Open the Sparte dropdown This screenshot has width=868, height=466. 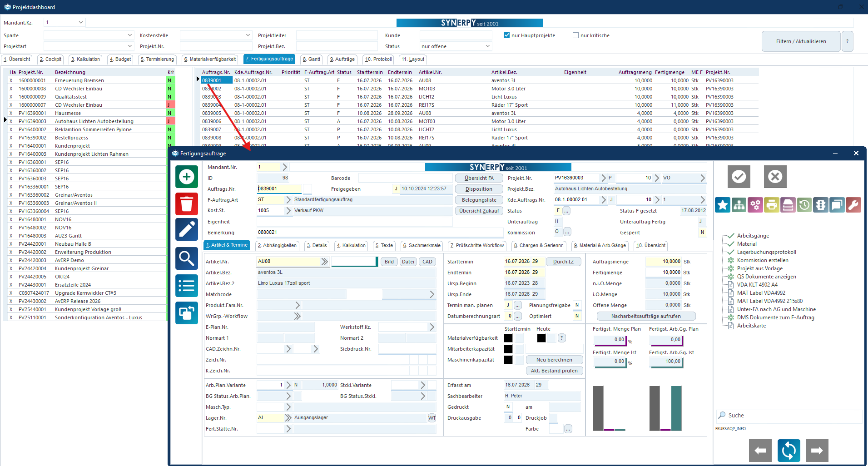(x=129, y=35)
